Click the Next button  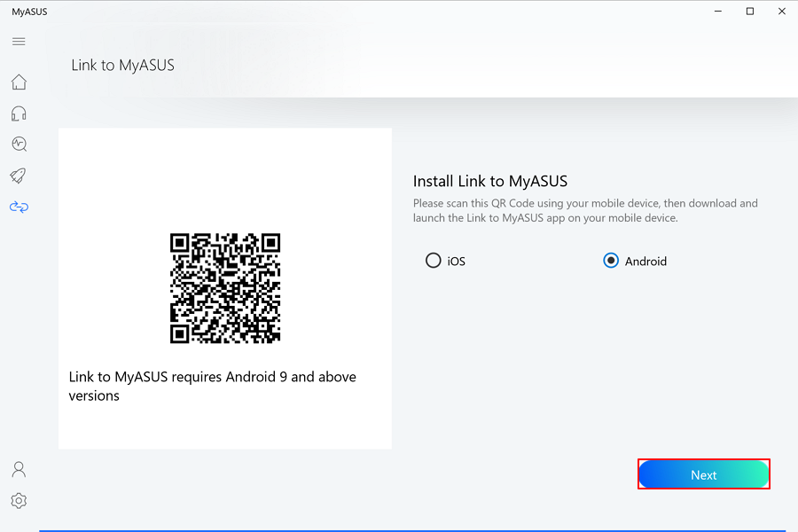(x=703, y=474)
